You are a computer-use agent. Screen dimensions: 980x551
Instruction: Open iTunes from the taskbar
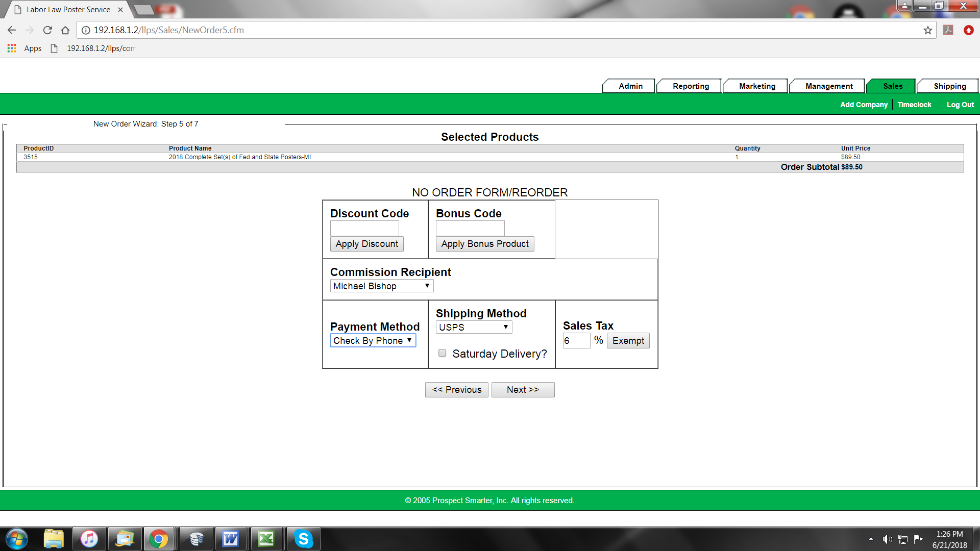coord(89,539)
